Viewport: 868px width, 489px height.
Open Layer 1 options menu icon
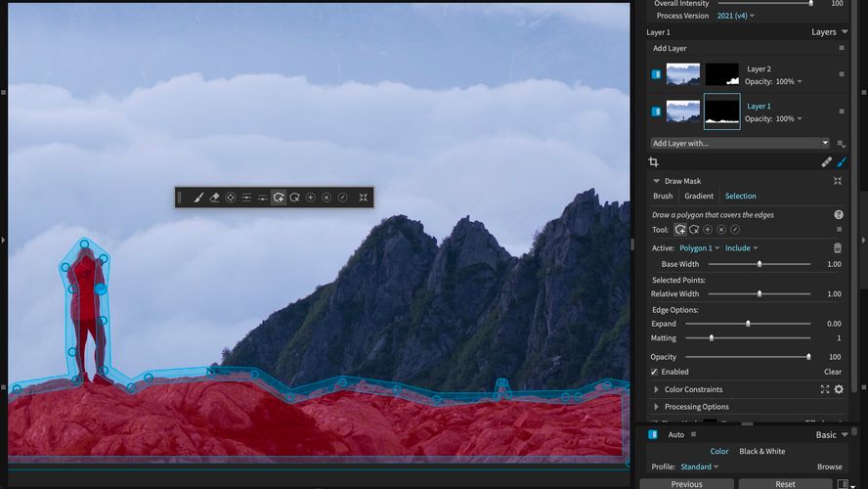click(842, 111)
